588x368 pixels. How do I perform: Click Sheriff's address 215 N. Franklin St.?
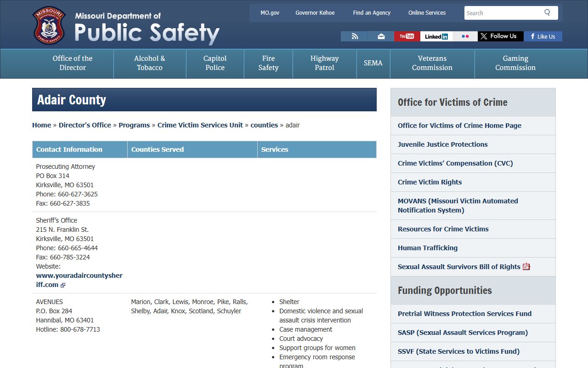62,230
